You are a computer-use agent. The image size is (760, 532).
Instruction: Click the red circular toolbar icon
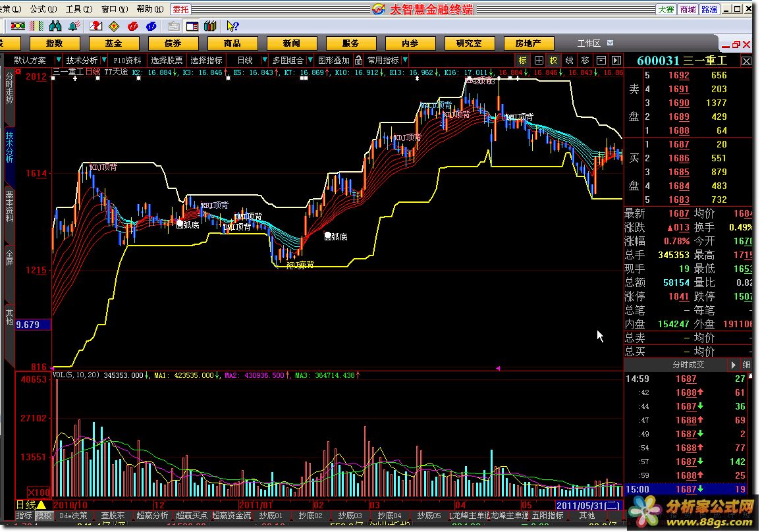point(133,26)
